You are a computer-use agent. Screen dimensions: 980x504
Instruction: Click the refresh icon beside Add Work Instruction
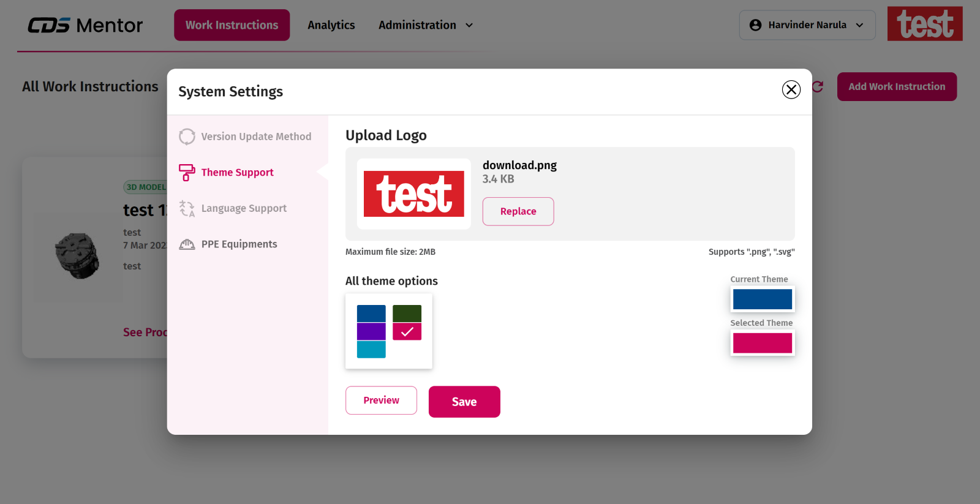(818, 87)
